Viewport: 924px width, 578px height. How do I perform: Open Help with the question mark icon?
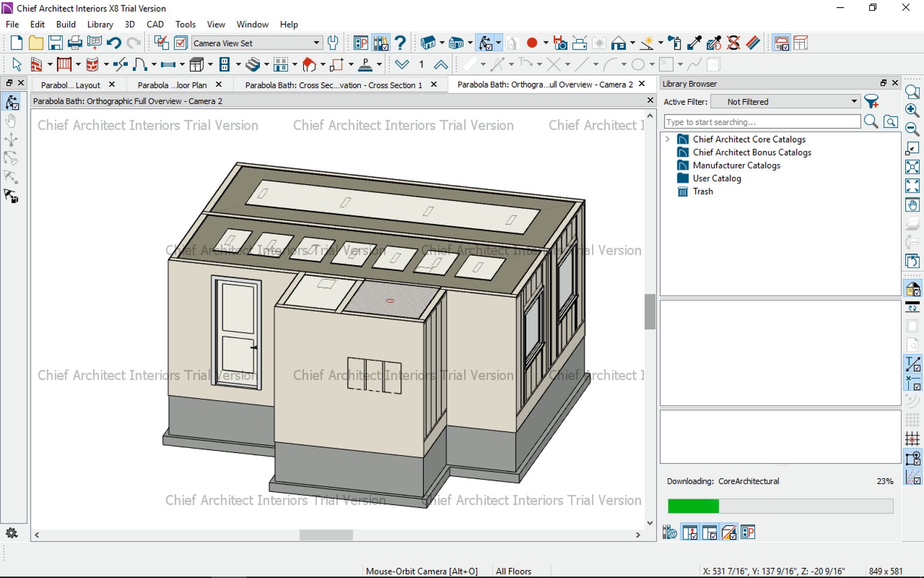click(x=400, y=42)
